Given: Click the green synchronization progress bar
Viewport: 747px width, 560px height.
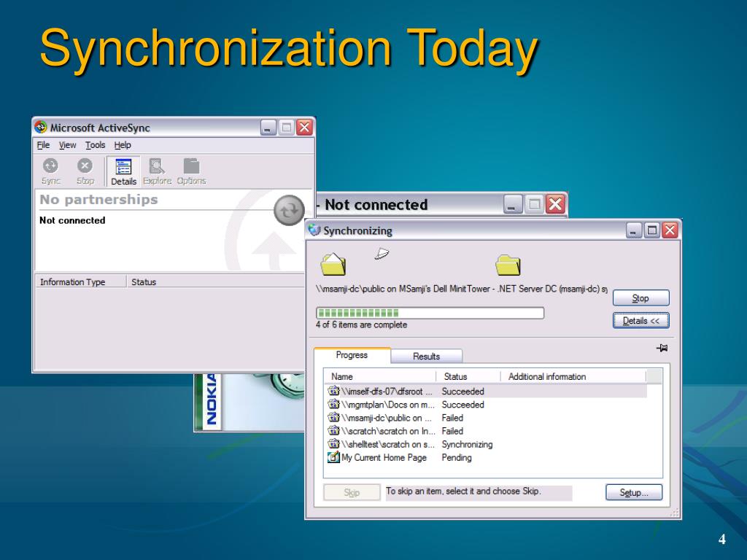Looking at the screenshot, I should [430, 313].
